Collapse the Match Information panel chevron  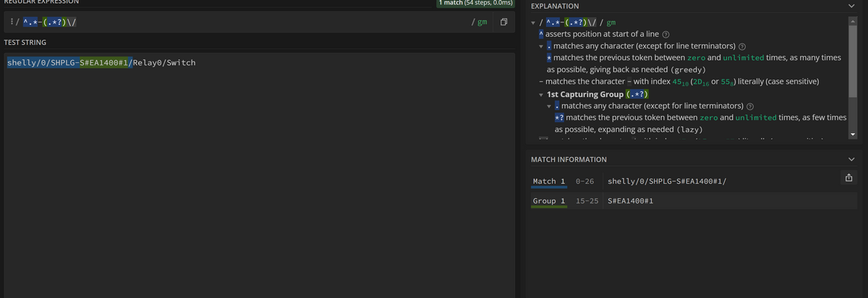pyautogui.click(x=851, y=159)
